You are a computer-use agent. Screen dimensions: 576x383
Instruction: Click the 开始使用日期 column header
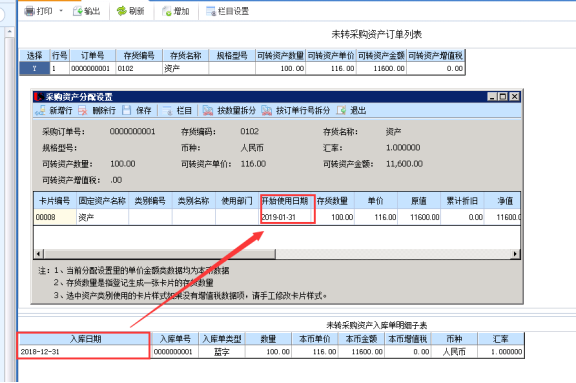point(285,201)
